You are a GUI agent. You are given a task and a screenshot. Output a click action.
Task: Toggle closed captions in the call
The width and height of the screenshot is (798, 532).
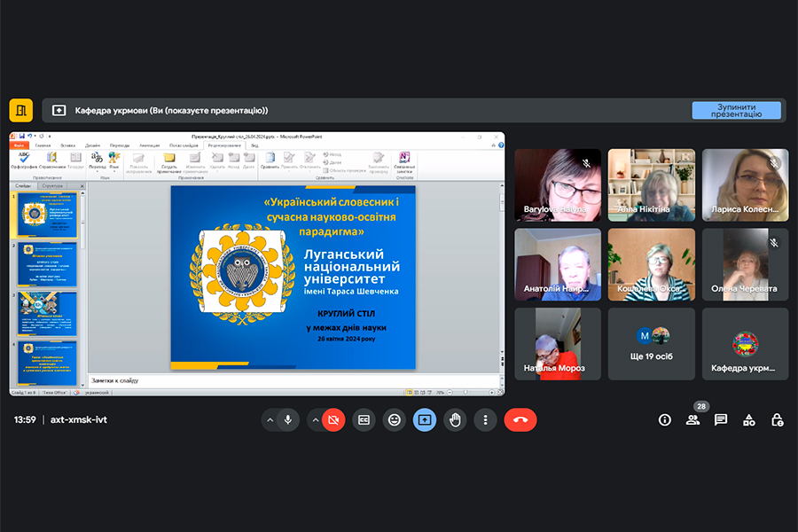pyautogui.click(x=364, y=419)
